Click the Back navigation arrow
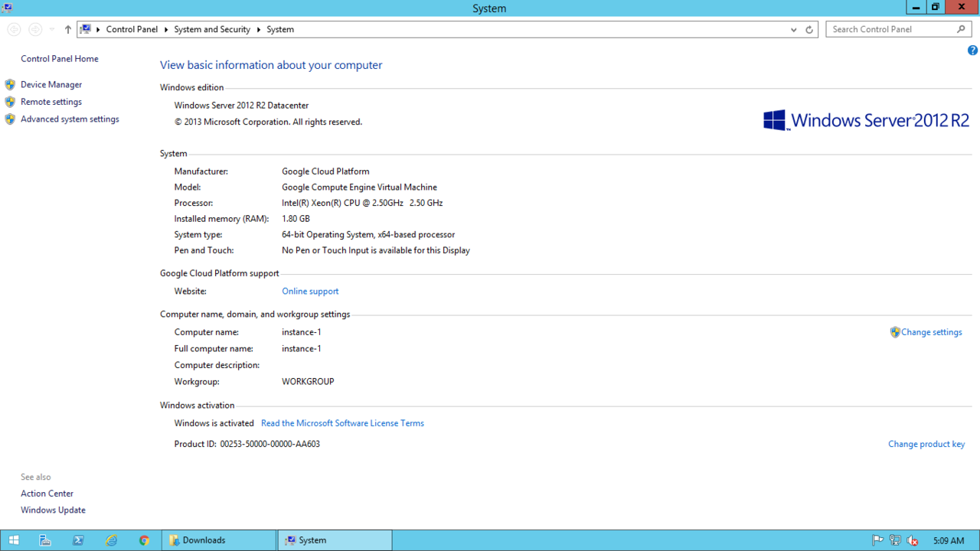 coord(14,29)
